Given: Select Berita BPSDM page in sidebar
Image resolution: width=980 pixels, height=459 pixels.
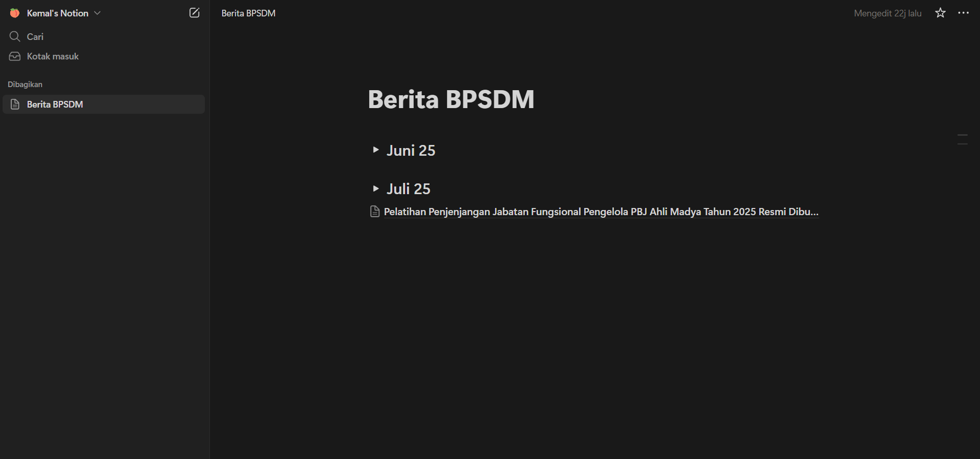Looking at the screenshot, I should [104, 105].
